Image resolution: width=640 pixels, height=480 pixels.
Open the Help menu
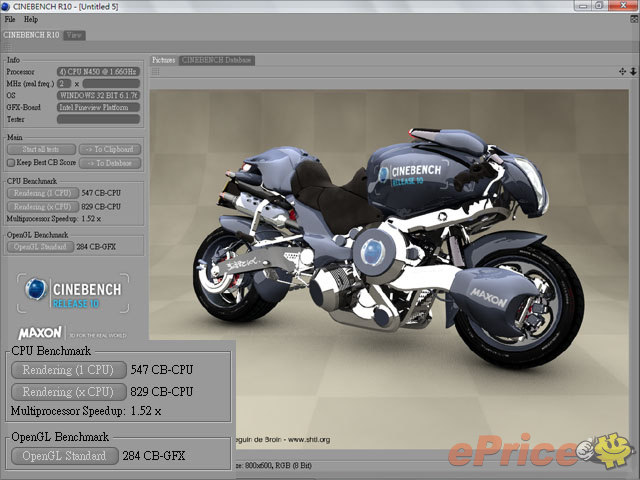(31, 19)
